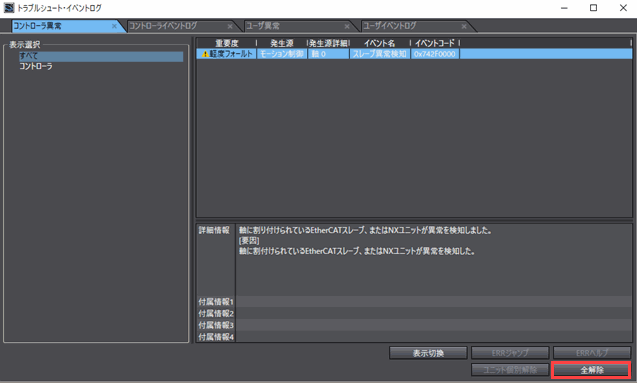
Task: Click the イベントコード column header
Action: [x=435, y=43]
